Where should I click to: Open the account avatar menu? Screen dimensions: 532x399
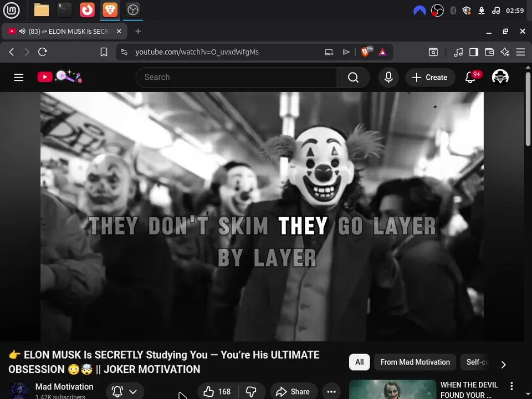pos(500,77)
